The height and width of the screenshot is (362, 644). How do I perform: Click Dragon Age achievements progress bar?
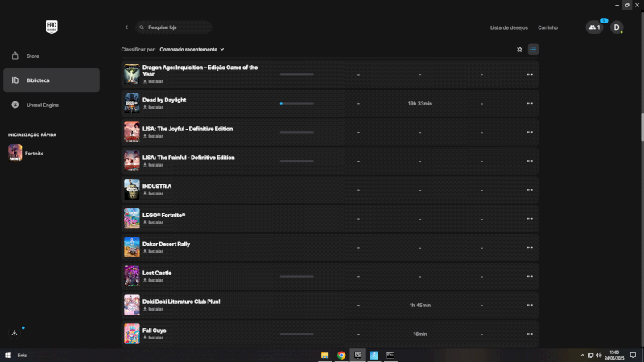297,75
